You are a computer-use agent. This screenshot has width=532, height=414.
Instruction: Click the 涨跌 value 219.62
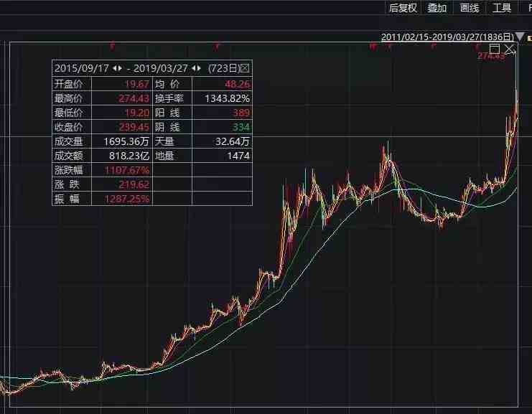pos(134,184)
